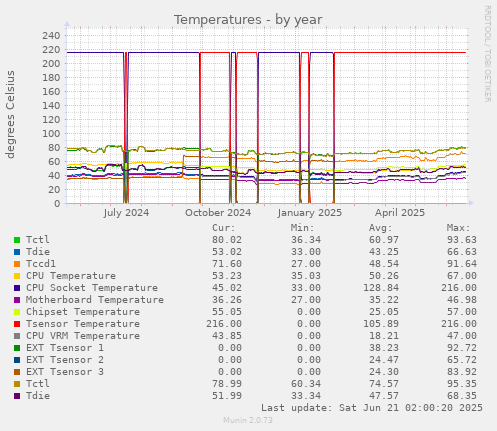Click the Avg: column header

(380, 228)
